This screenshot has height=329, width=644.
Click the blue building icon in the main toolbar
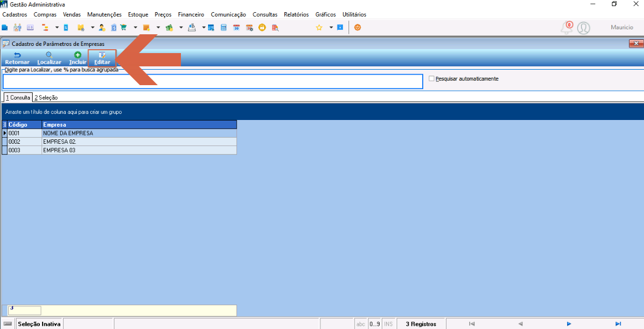click(5, 28)
